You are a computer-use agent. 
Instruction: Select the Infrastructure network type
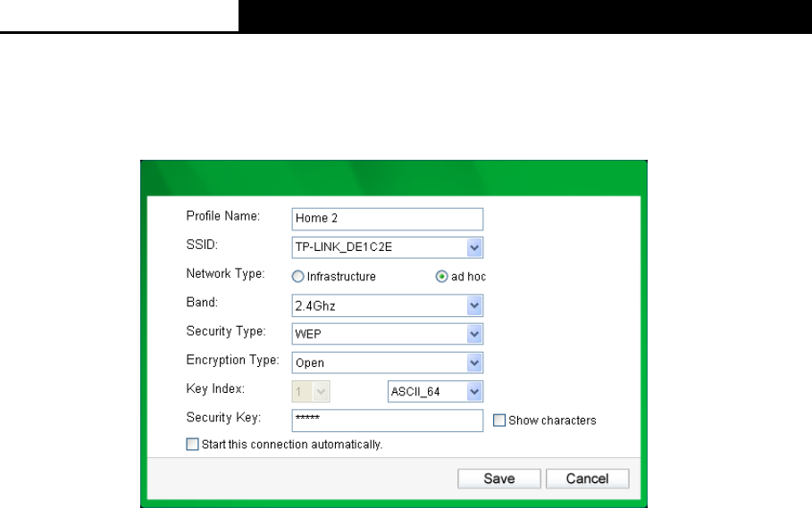(x=297, y=277)
